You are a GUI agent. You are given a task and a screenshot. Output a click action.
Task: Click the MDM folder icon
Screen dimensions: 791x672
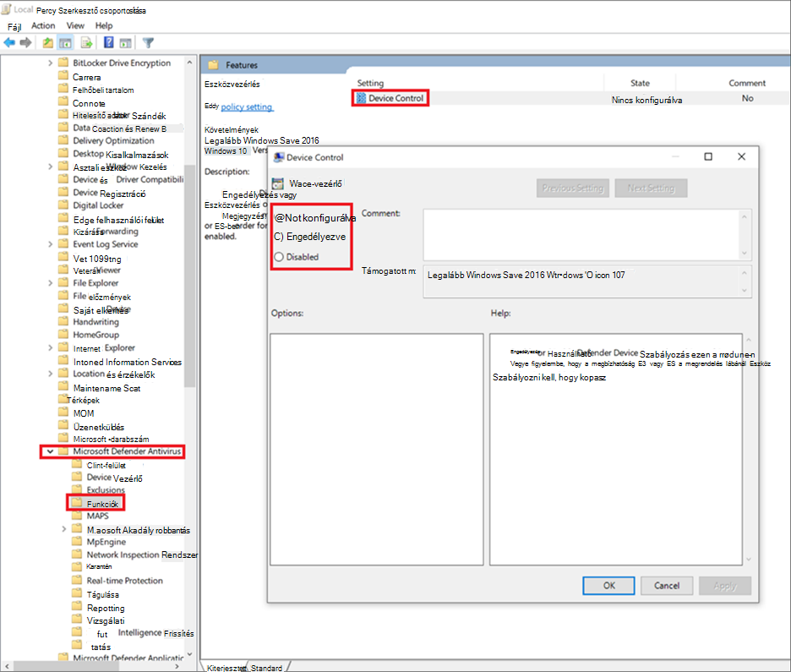point(63,412)
